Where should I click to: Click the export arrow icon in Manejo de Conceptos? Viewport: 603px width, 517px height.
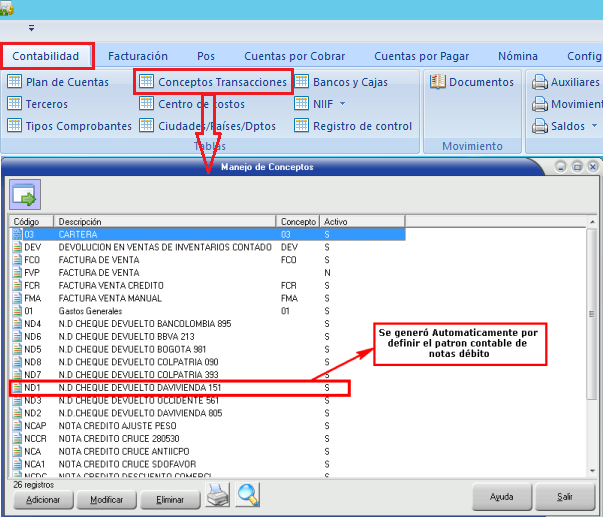click(24, 193)
